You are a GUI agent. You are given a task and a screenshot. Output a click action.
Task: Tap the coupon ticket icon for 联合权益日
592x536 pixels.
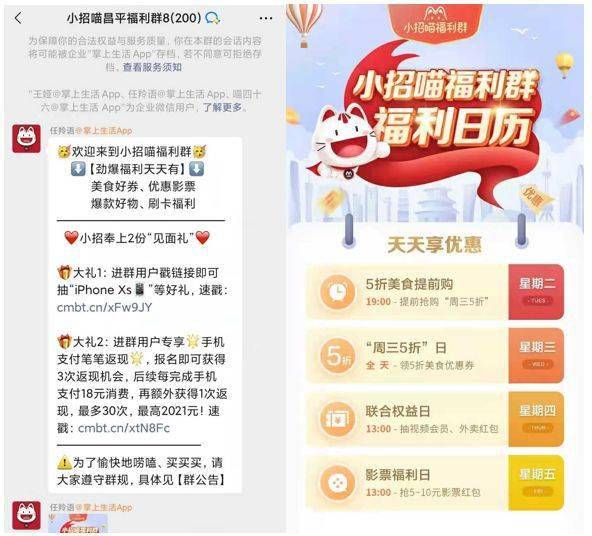point(337,419)
